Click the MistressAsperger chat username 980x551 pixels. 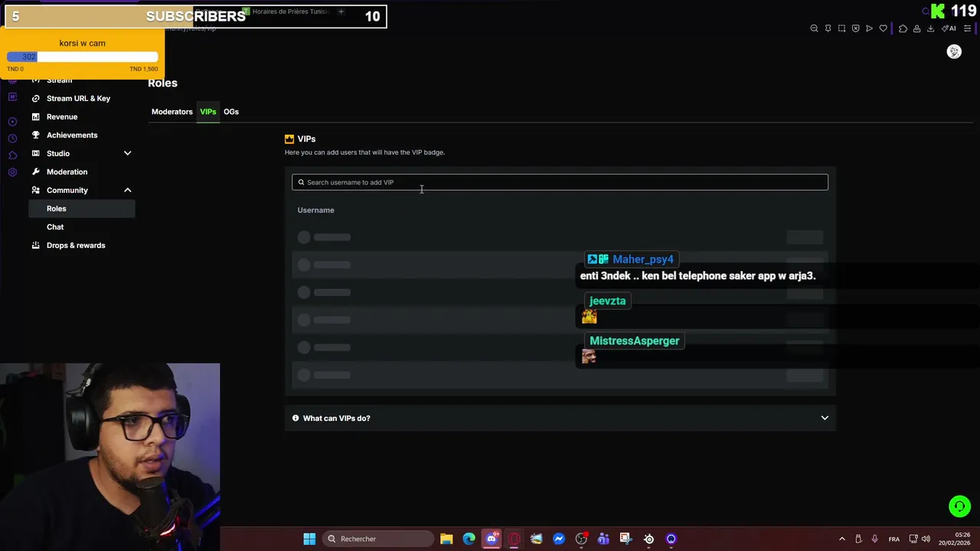tap(635, 341)
